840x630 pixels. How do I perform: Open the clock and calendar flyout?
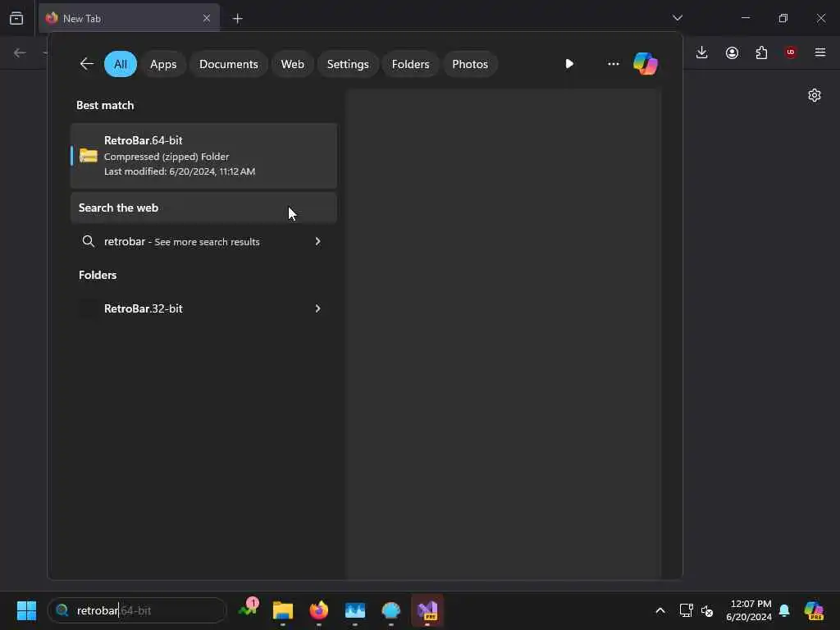(x=750, y=610)
